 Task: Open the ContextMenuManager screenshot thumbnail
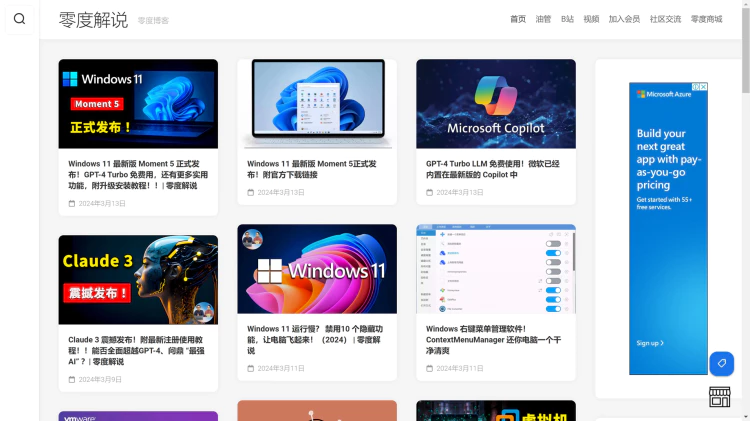(x=496, y=269)
